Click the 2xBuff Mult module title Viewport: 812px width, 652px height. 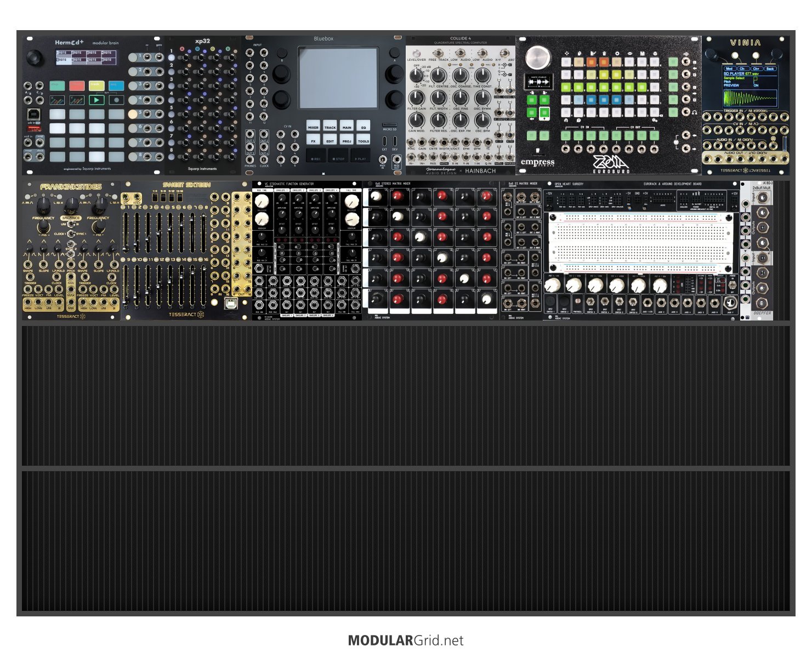pos(760,188)
